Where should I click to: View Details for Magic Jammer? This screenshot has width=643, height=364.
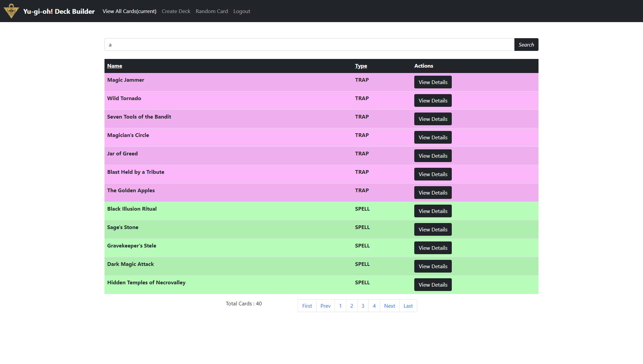(x=433, y=82)
